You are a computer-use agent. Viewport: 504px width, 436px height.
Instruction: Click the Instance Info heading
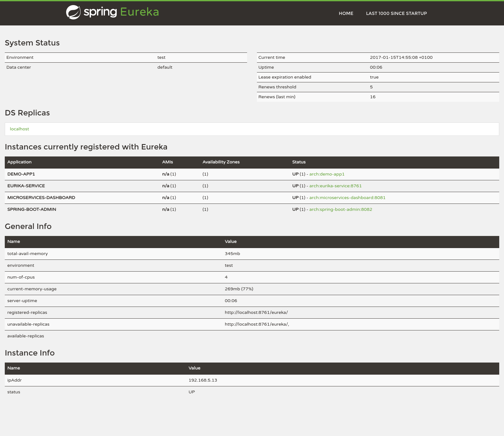(30, 353)
